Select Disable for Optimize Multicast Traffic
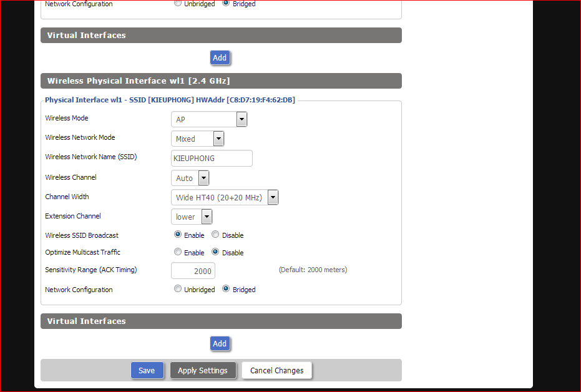 (x=215, y=252)
